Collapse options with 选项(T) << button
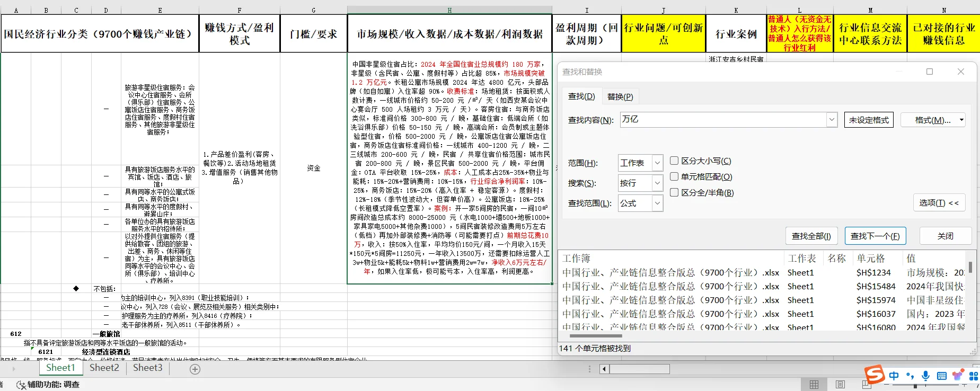Viewport: 980px width, 391px height. (939, 203)
